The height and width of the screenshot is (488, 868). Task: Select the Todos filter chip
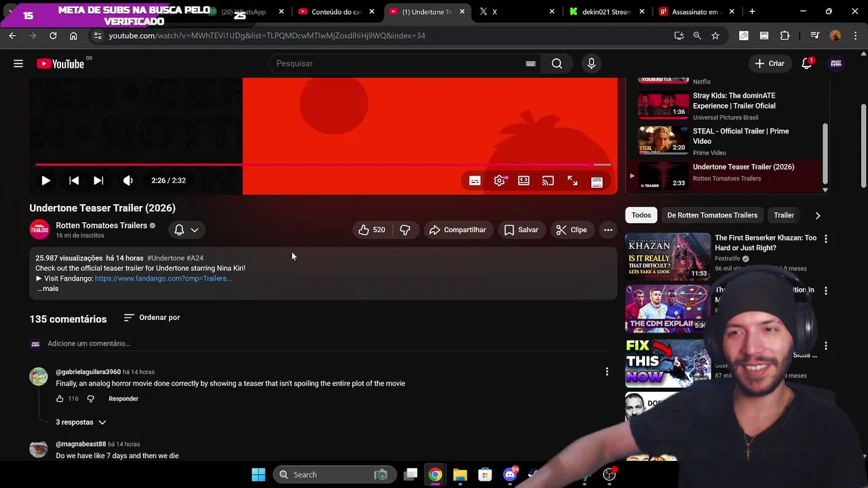click(x=642, y=215)
